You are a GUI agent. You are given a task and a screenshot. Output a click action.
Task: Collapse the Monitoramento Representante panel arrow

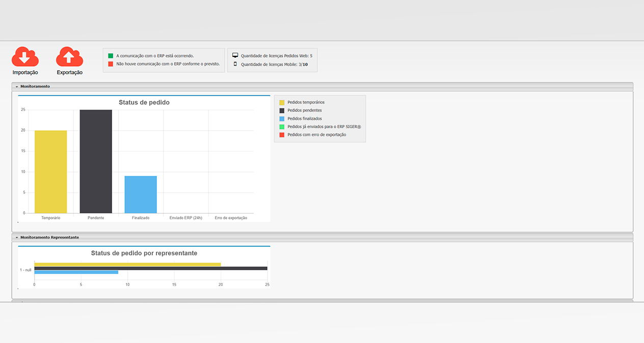click(x=17, y=238)
